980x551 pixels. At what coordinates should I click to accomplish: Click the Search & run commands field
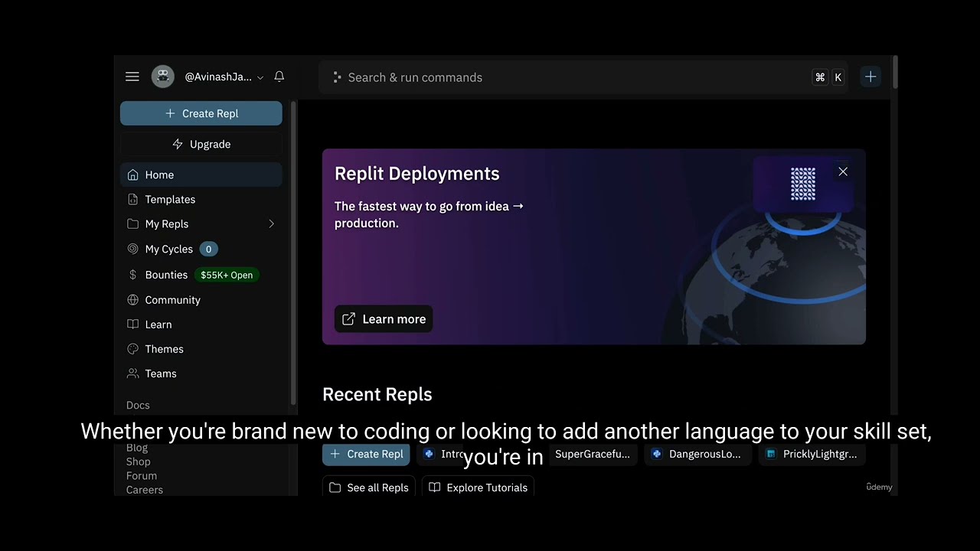(x=583, y=77)
